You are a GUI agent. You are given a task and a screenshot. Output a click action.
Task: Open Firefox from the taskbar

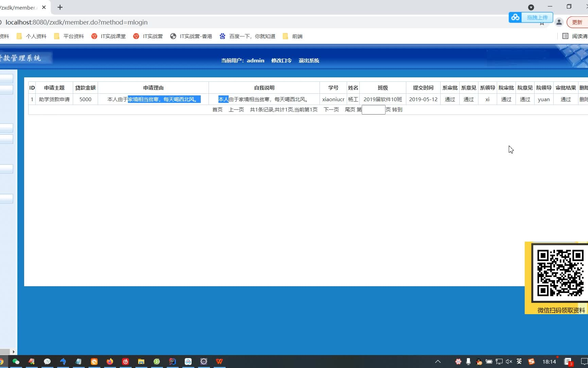point(110,362)
